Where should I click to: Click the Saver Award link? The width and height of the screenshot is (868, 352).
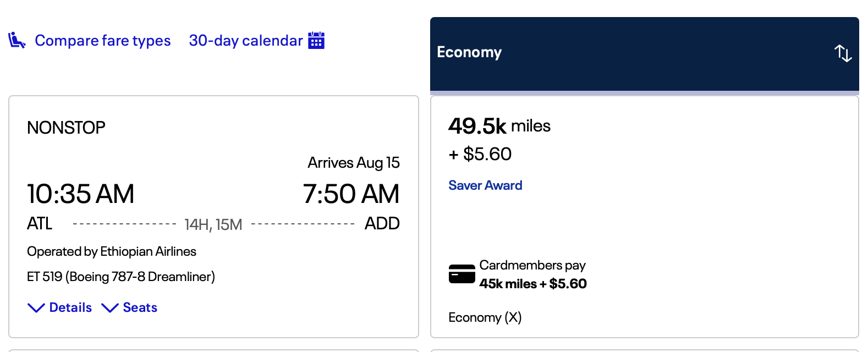[485, 185]
